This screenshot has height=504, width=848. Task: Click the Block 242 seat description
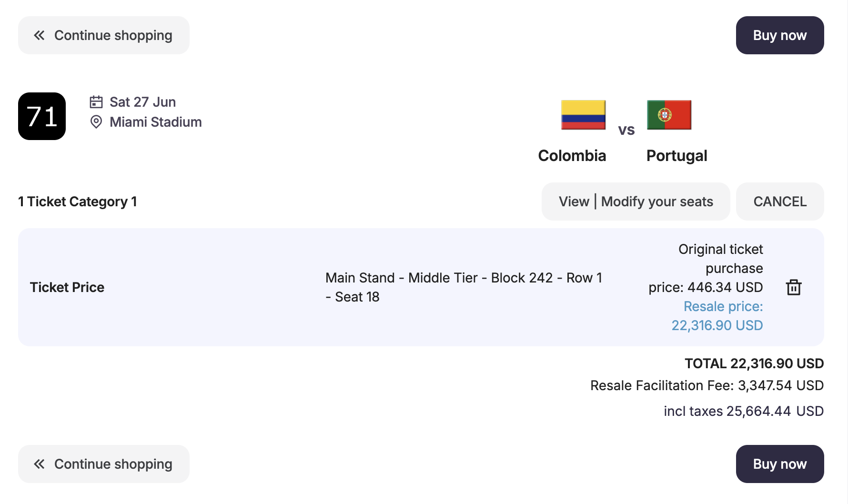tap(463, 278)
